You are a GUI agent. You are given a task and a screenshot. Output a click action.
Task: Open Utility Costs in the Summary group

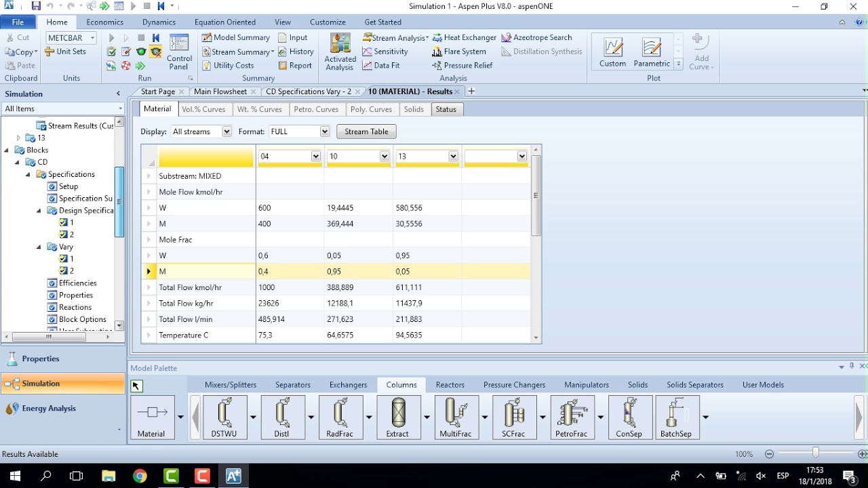228,66
